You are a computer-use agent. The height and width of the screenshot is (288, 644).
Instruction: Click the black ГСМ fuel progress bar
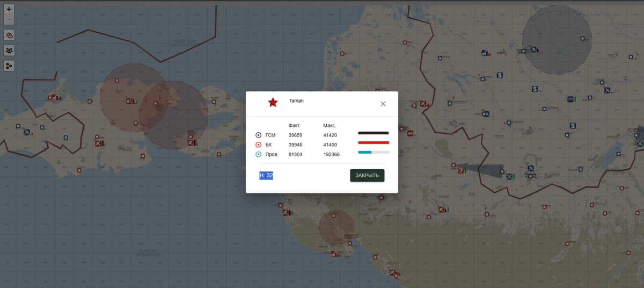tap(374, 133)
